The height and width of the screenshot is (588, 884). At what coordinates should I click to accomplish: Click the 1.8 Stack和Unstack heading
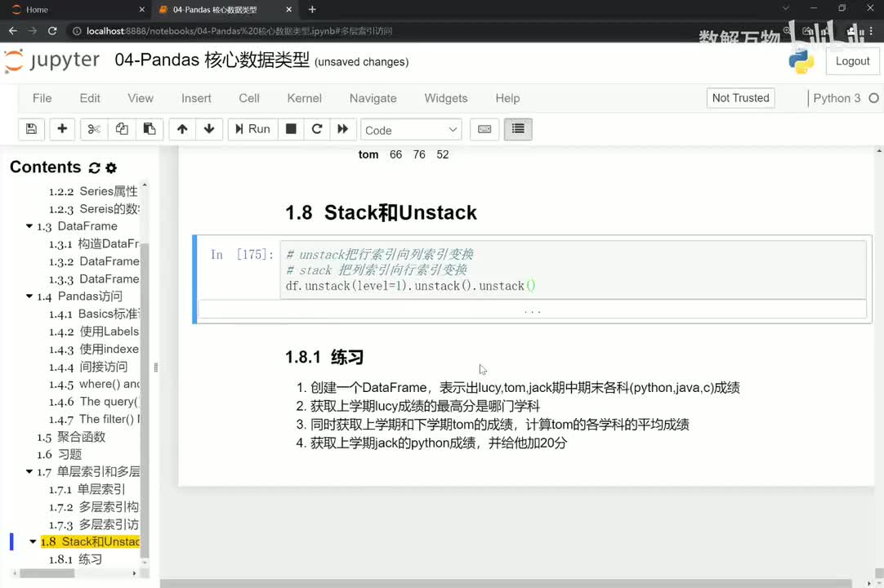[381, 212]
